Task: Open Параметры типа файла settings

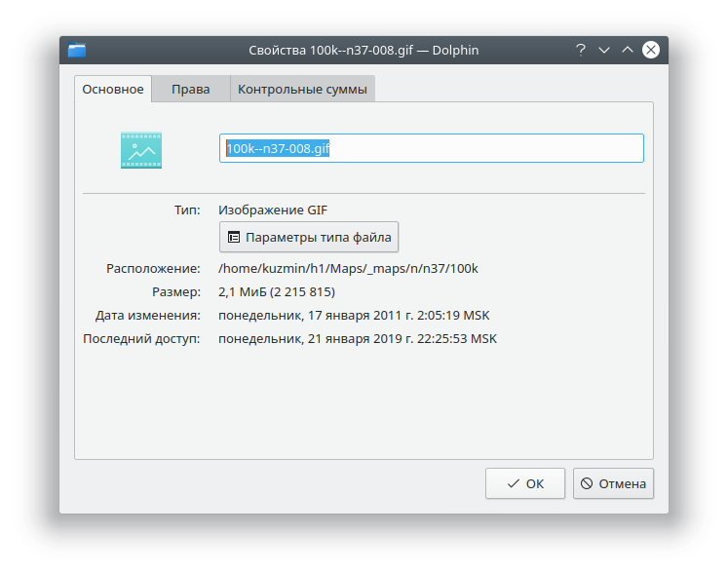Action: (x=309, y=237)
